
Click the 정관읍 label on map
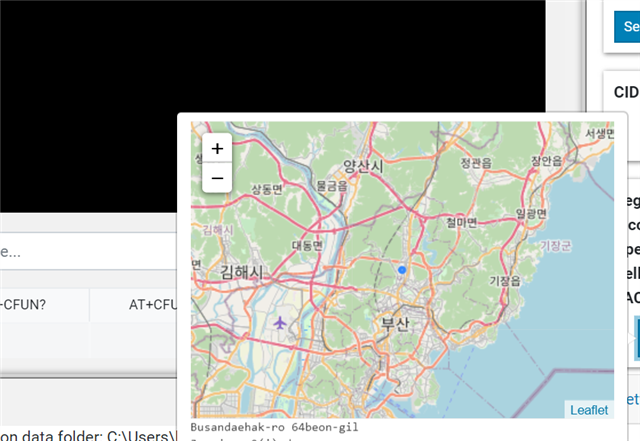coord(476,163)
